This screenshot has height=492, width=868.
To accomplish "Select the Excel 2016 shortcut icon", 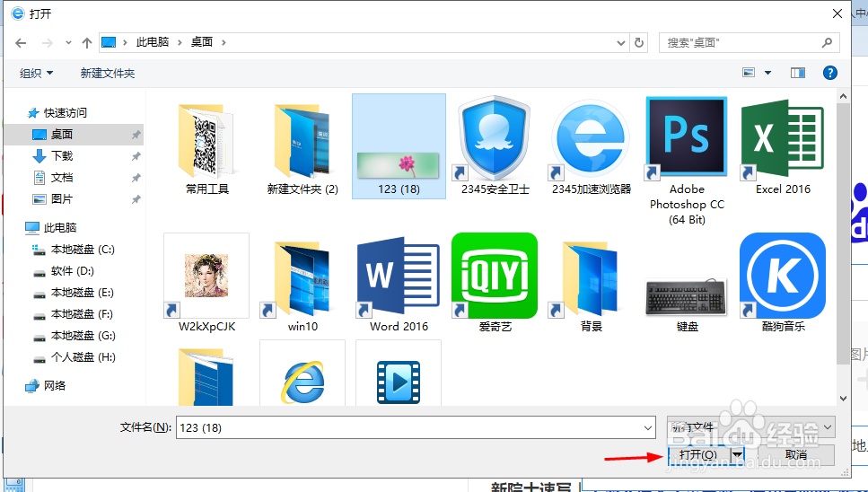I will click(782, 138).
